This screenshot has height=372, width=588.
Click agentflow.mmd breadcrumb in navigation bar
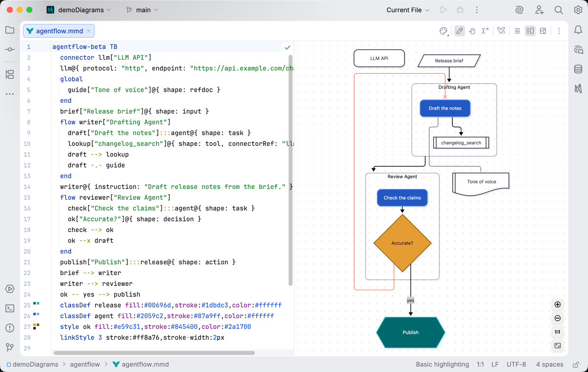[141, 364]
